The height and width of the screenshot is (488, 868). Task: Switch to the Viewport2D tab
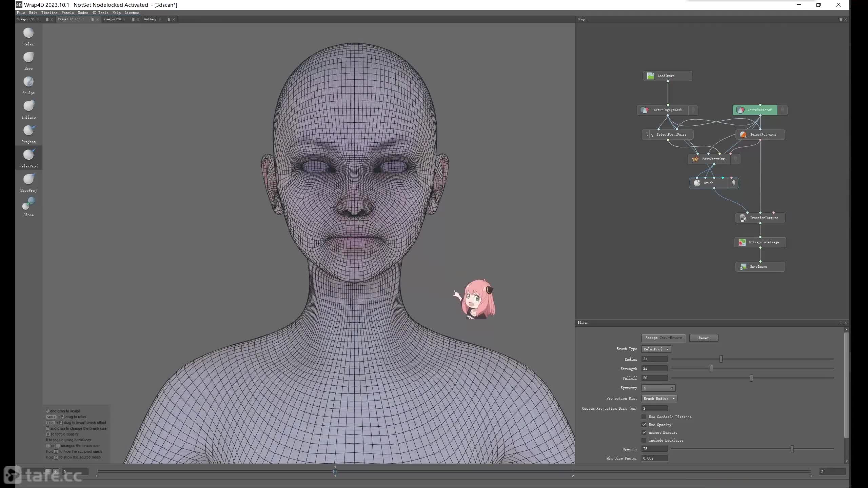coord(112,19)
